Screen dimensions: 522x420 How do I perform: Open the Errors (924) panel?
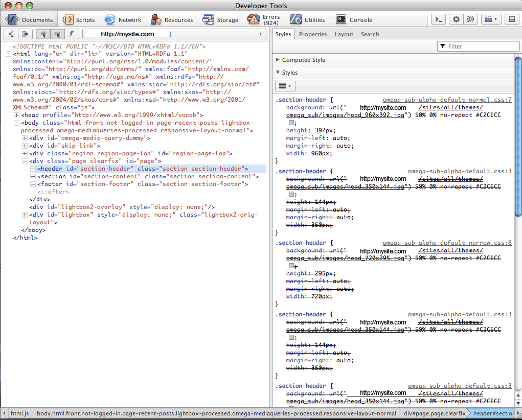pyautogui.click(x=264, y=19)
